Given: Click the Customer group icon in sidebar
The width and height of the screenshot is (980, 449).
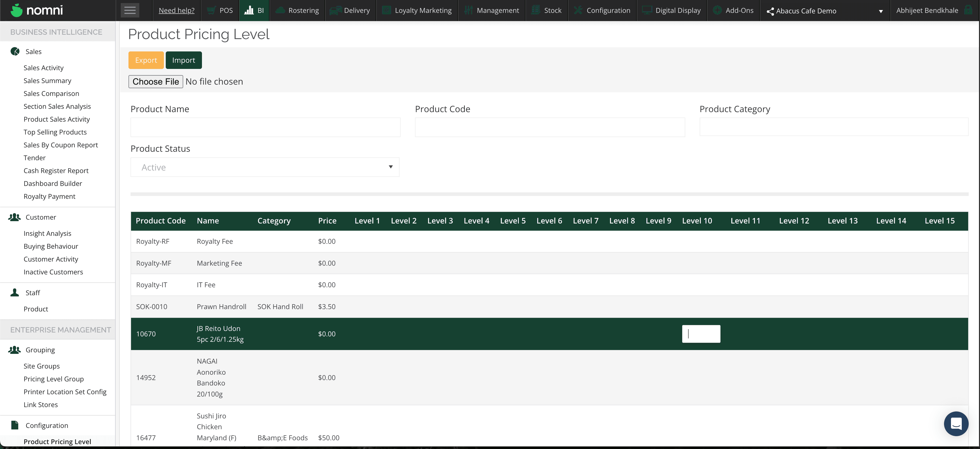Looking at the screenshot, I should point(14,217).
